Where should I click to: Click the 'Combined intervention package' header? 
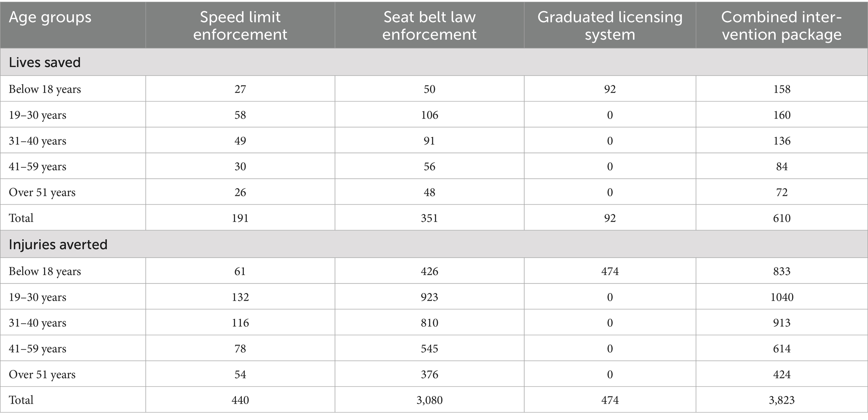782,26
